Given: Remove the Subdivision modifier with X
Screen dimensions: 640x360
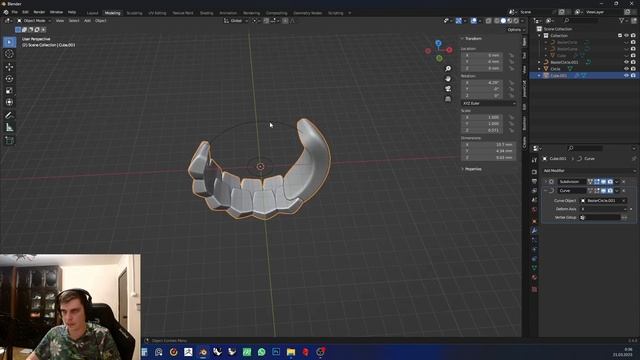Looking at the screenshot, I should pyautogui.click(x=623, y=182).
